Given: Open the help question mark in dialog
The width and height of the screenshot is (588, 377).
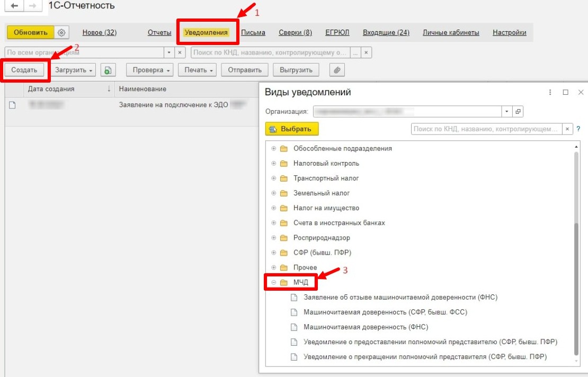Looking at the screenshot, I should (578, 129).
